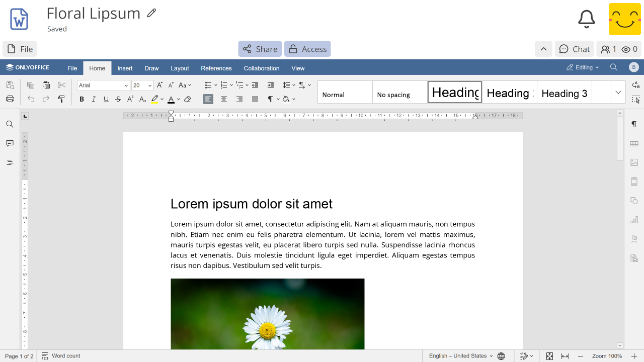Expand the bullets list dropdown
This screenshot has height=362, width=644.
click(x=216, y=85)
